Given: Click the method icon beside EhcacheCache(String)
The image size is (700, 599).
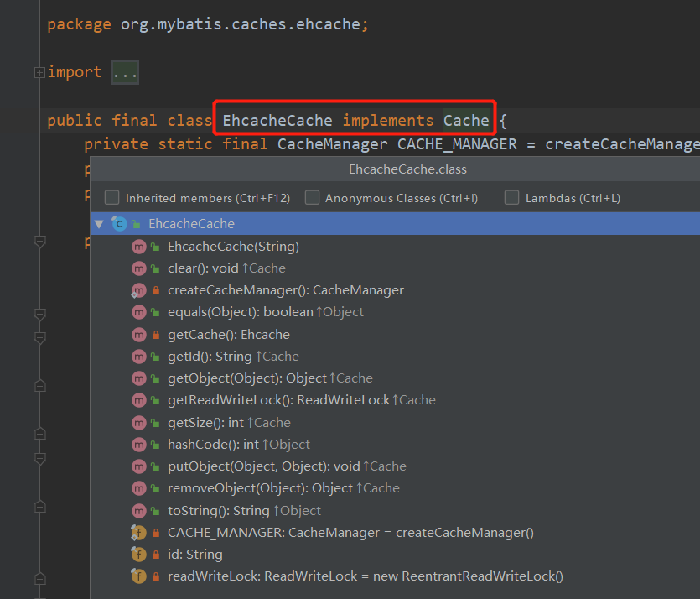Looking at the screenshot, I should point(139,247).
